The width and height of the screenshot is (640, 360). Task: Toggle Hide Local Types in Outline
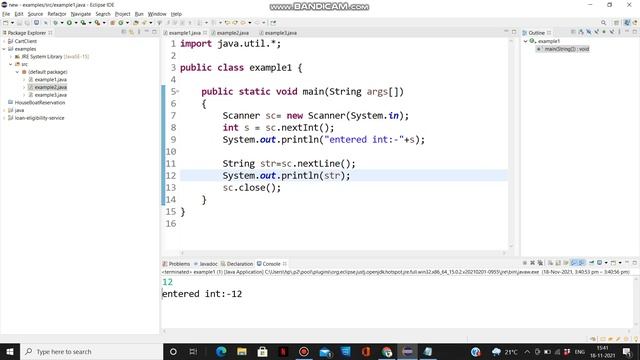coord(612,32)
